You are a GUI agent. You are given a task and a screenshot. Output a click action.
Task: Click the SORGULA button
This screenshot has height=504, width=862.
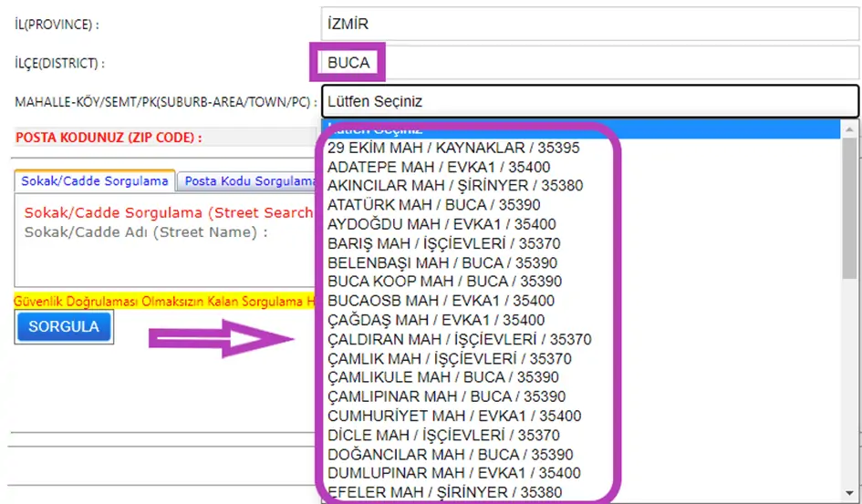(x=63, y=326)
